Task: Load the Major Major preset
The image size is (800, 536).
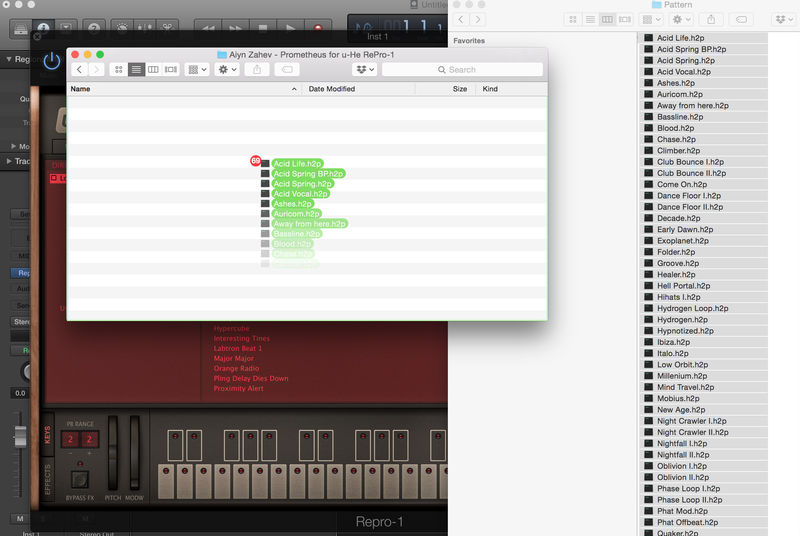Action: tap(234, 359)
